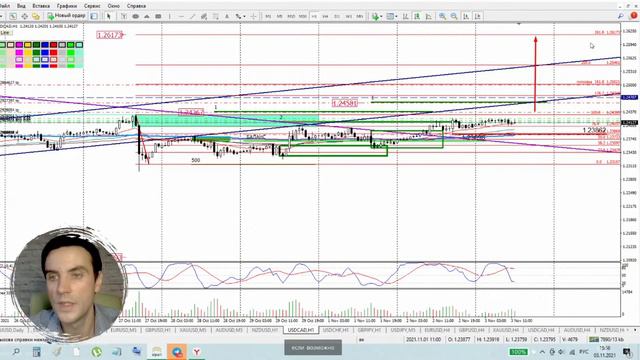The height and width of the screenshot is (360, 640).
Task: Open the Windows notification center
Action: pos(627,352)
